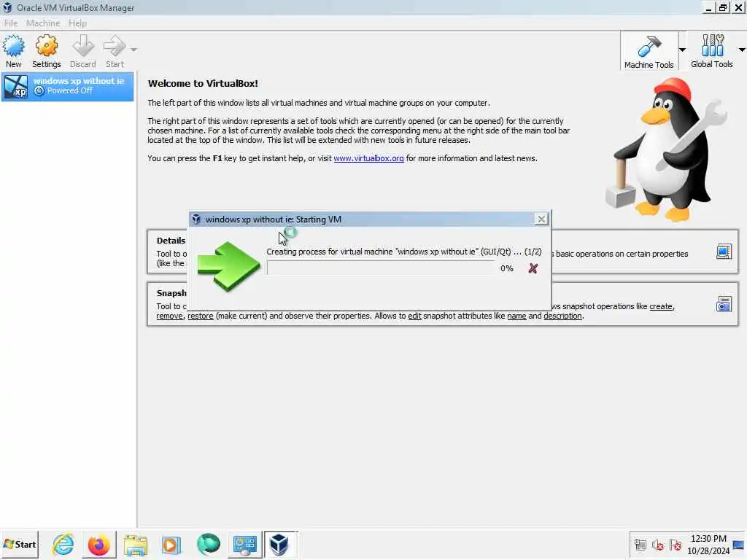The image size is (747, 560).
Task: Follow the 'description' attribute link
Action: point(562,316)
